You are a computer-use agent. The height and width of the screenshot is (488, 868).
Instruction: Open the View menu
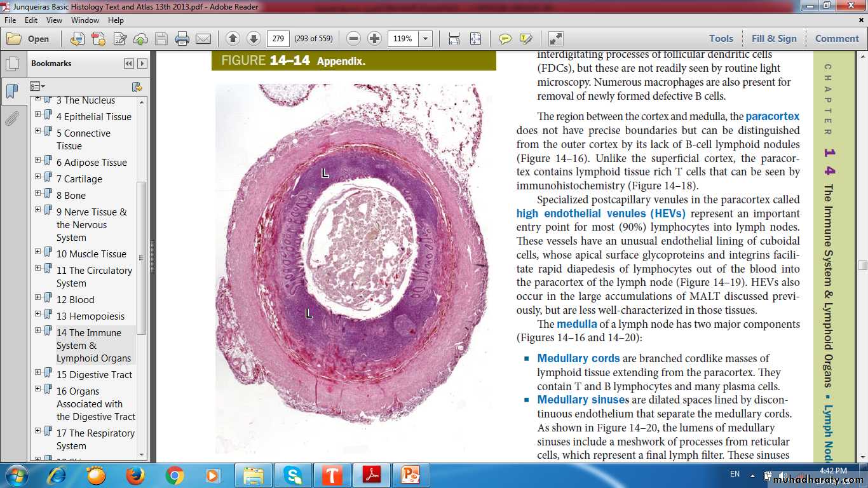(54, 20)
